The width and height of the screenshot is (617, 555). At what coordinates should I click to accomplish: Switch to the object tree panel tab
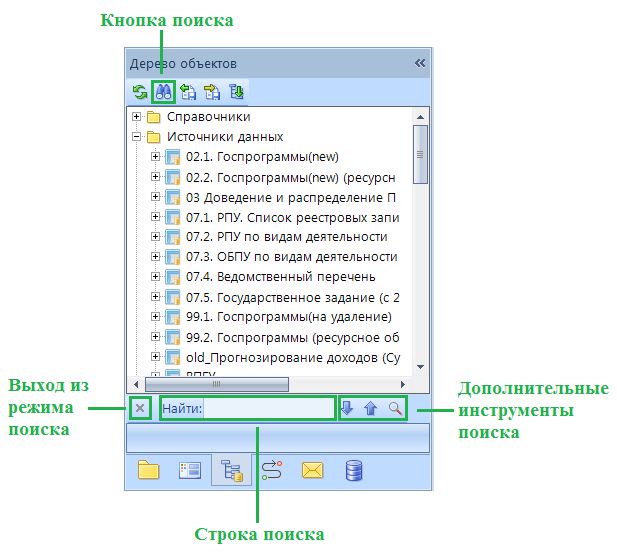coord(231,469)
